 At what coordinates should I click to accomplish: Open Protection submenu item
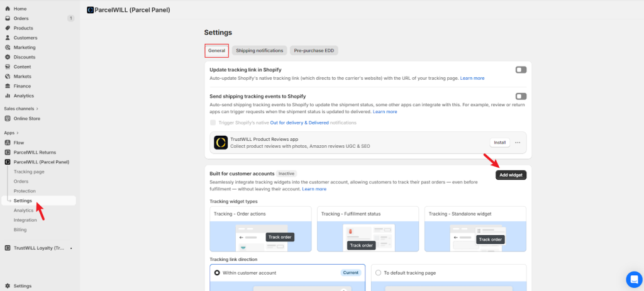tap(25, 191)
